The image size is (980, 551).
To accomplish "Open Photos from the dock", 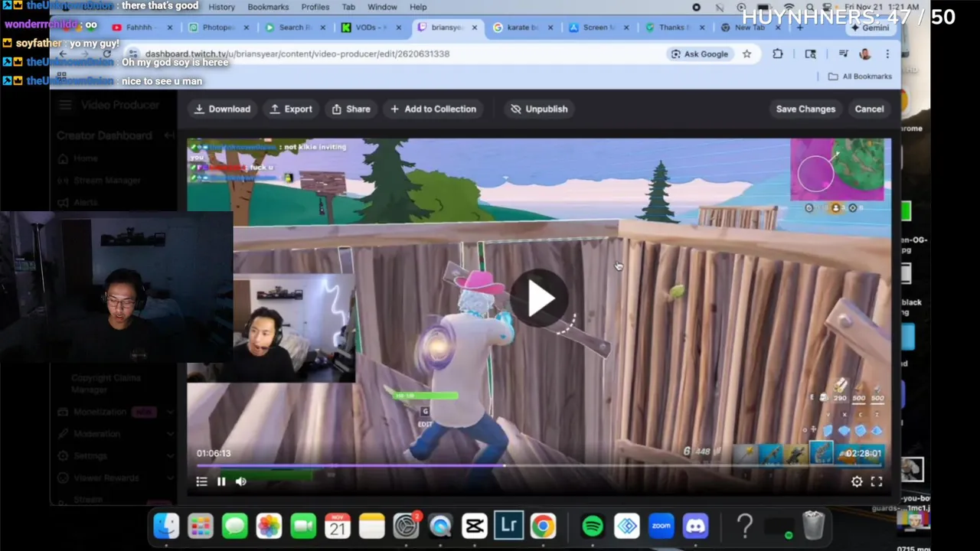I will click(x=269, y=526).
